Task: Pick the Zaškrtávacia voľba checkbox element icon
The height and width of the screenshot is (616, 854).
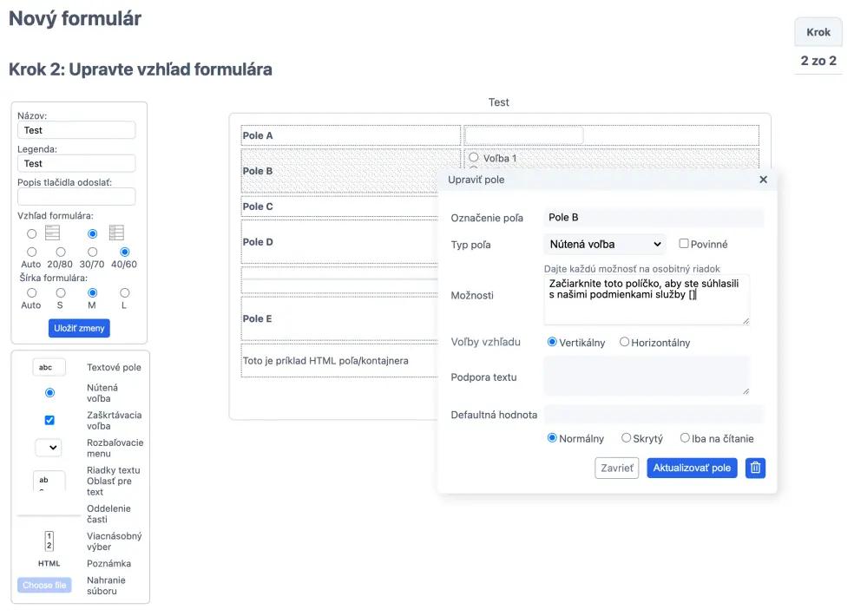Action: [x=49, y=420]
